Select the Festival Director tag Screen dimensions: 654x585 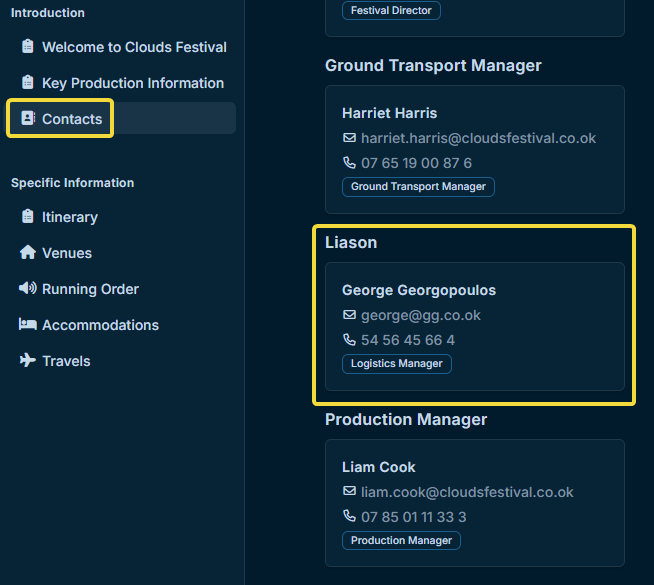click(x=391, y=10)
